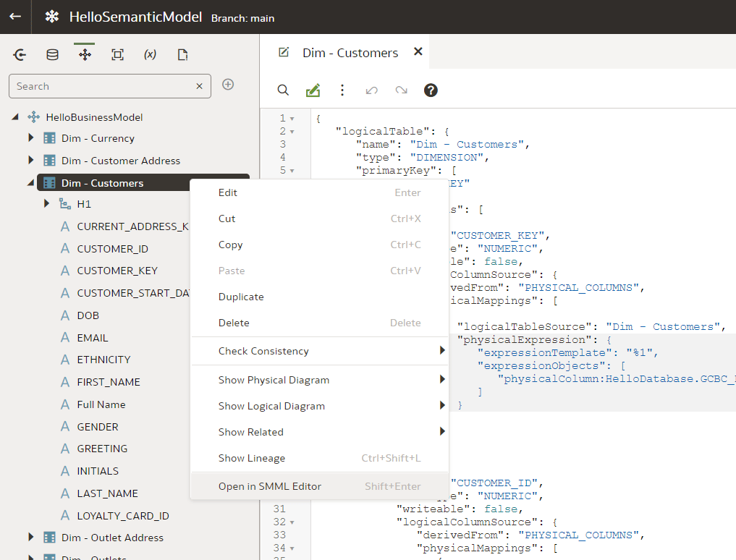Click the green edit pencil icon
The width and height of the screenshot is (736, 560).
pos(313,90)
